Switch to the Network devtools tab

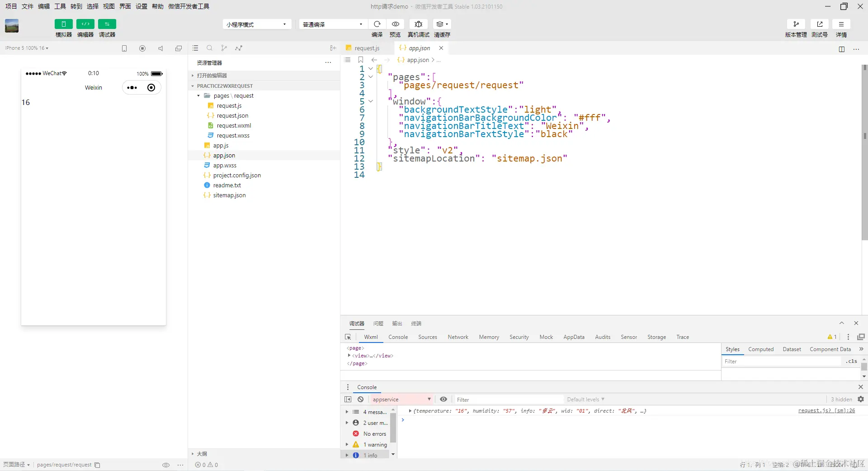(458, 337)
